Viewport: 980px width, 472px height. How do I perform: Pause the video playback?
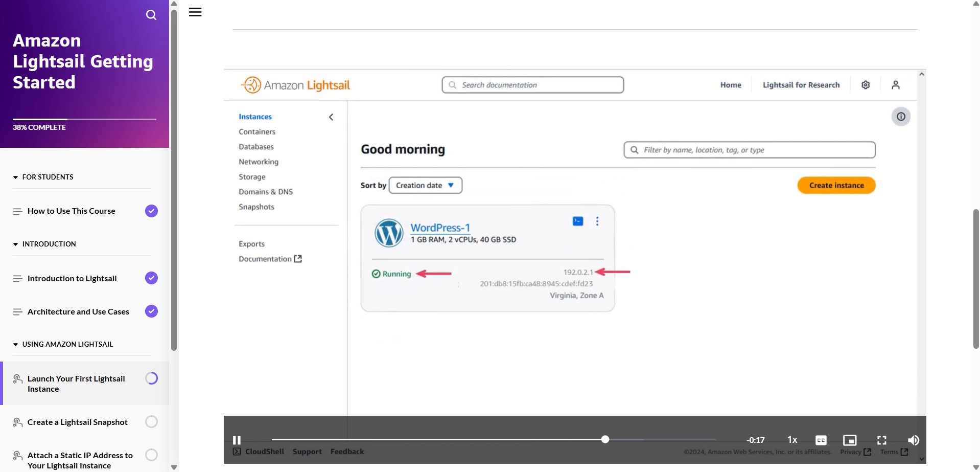click(x=237, y=440)
